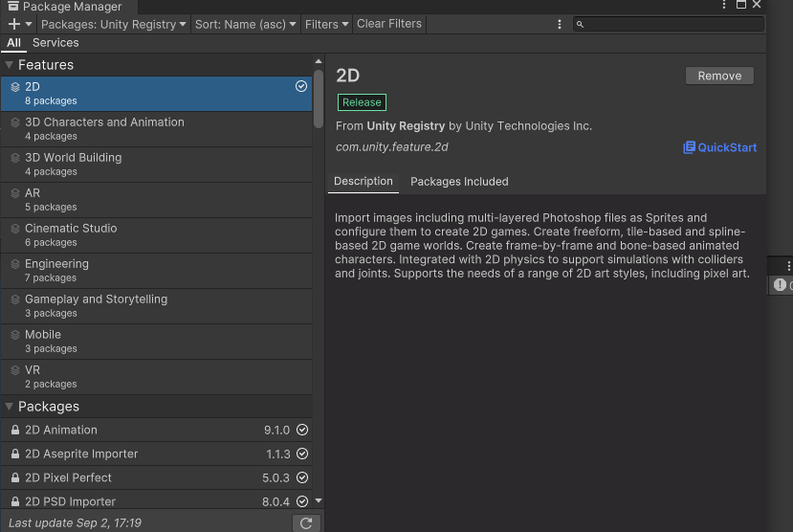Click the 2D feature layers icon
This screenshot has height=532, width=793.
15,87
